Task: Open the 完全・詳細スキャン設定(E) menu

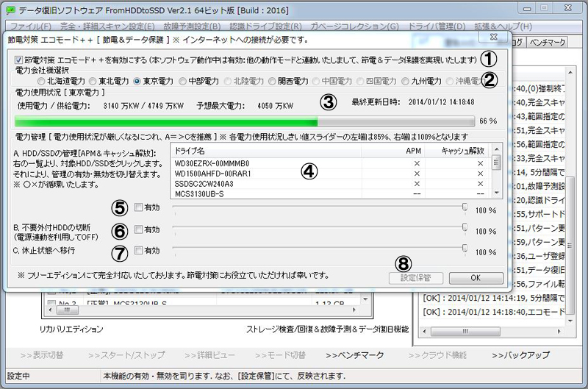Action: coord(107,26)
